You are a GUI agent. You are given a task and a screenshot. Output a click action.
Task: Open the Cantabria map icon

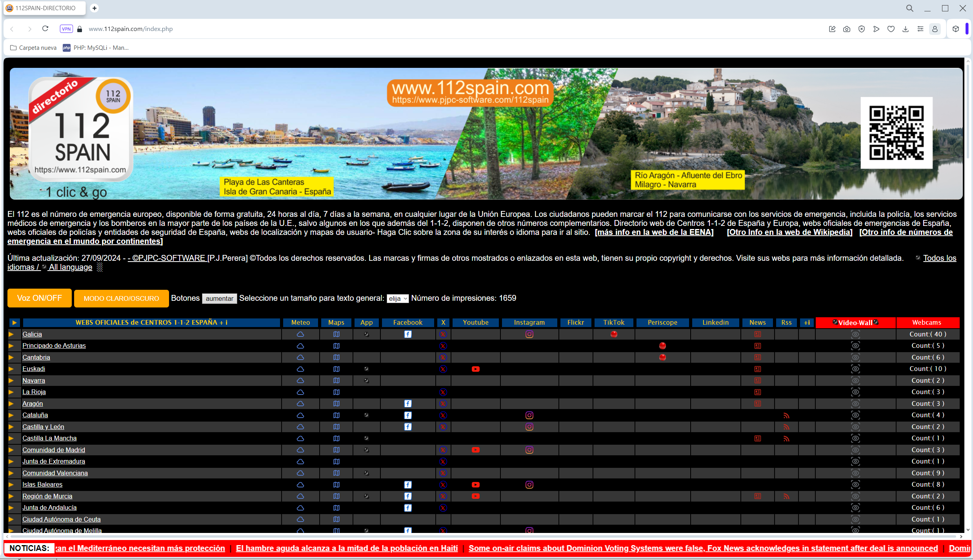[336, 357]
